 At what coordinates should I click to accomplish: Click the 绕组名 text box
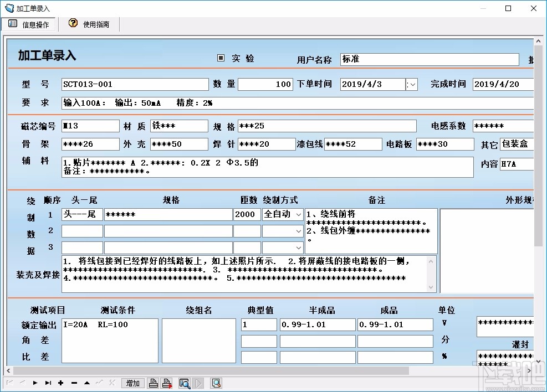[x=199, y=341]
